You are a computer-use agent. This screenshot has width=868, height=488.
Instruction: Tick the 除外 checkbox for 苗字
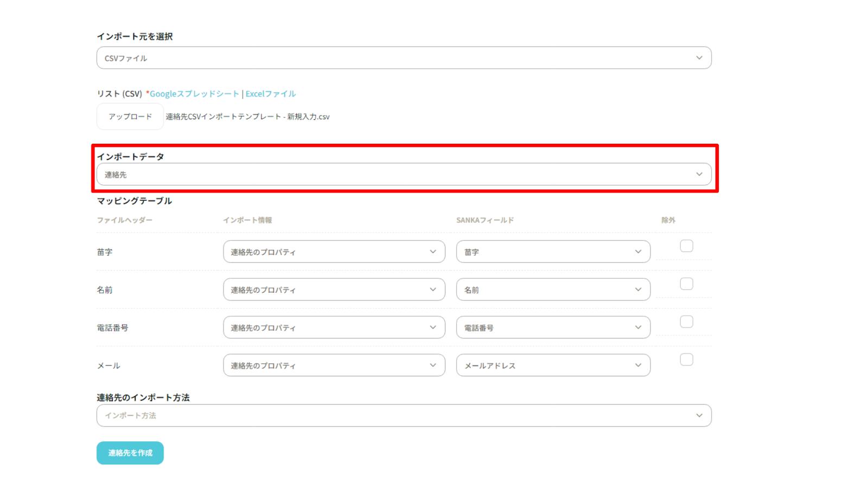click(x=686, y=246)
